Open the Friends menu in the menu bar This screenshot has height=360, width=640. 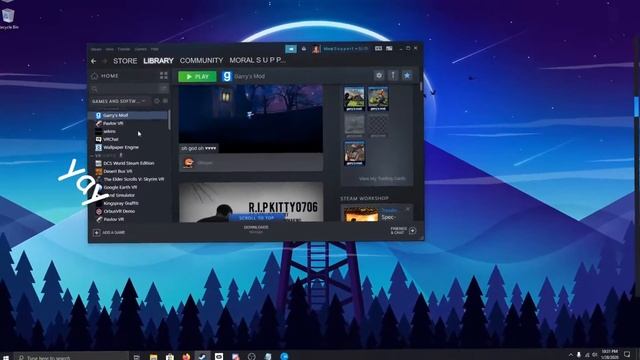124,49
